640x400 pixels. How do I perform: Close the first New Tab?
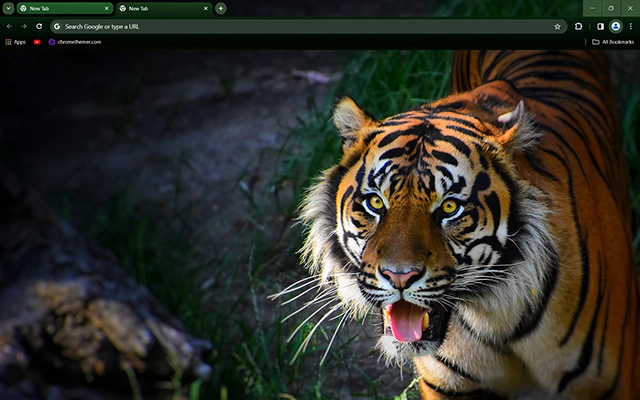point(107,8)
